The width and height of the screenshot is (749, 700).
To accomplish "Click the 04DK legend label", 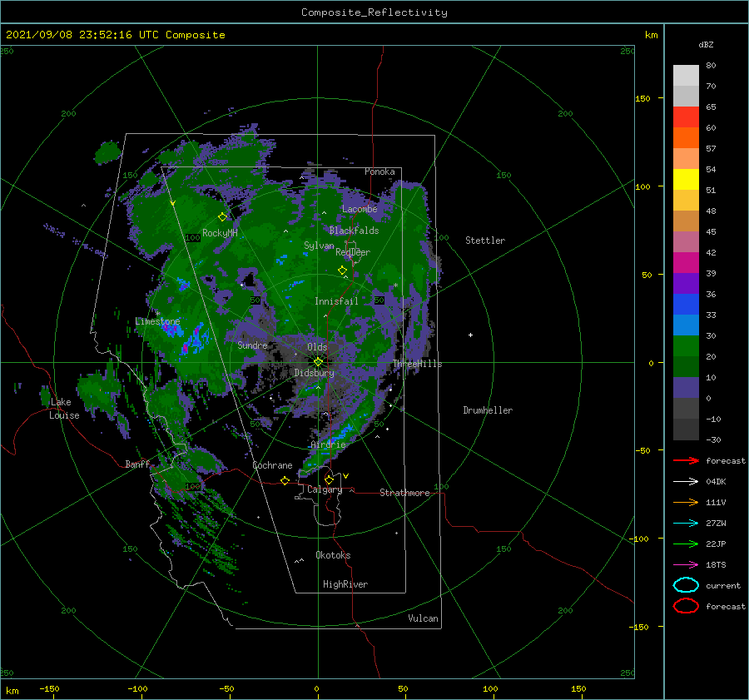I will pyautogui.click(x=716, y=482).
